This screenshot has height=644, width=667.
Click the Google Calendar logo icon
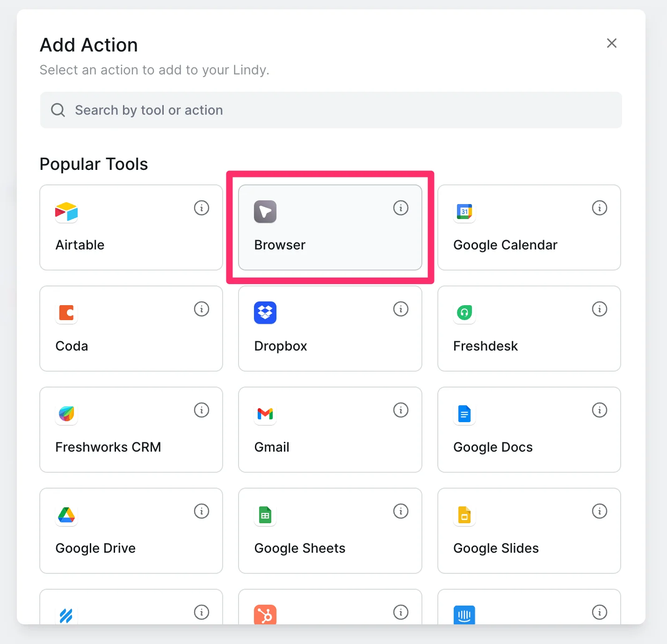(464, 212)
